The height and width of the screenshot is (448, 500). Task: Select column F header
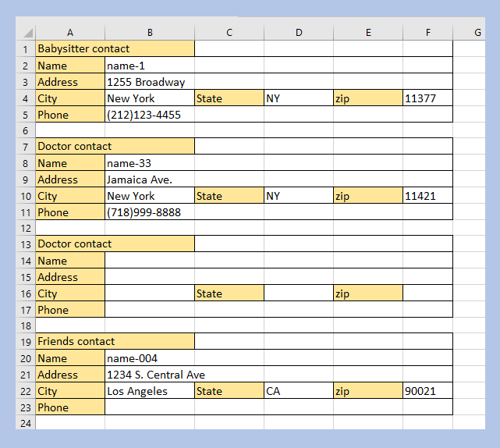point(428,33)
